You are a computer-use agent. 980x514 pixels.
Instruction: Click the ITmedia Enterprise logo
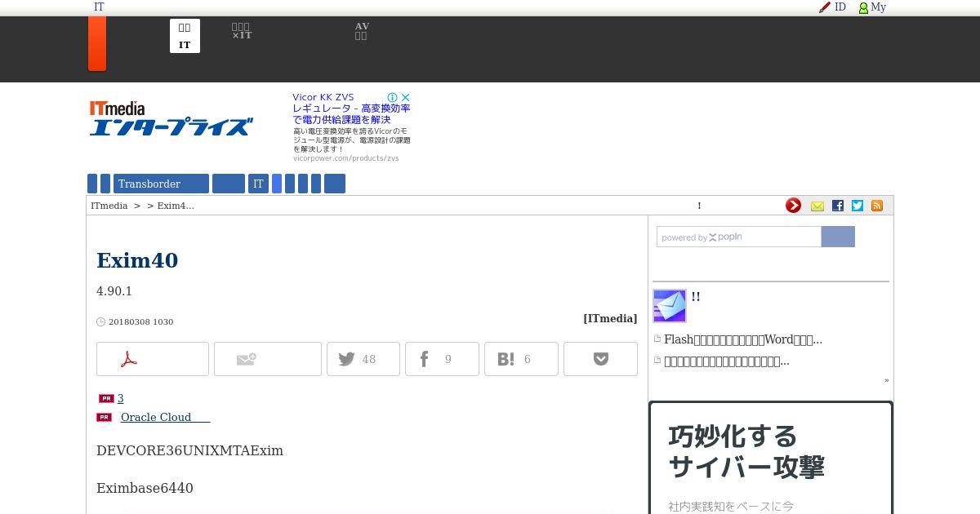[171, 118]
